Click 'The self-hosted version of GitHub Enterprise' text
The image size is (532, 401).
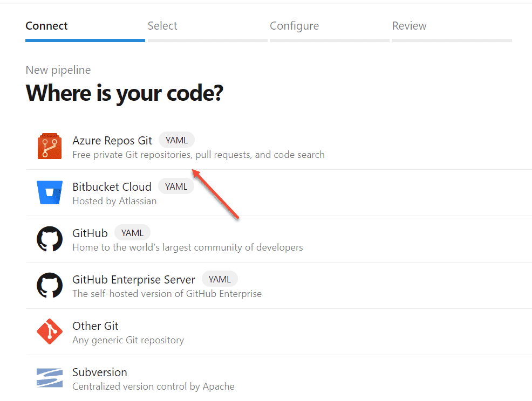tap(167, 294)
